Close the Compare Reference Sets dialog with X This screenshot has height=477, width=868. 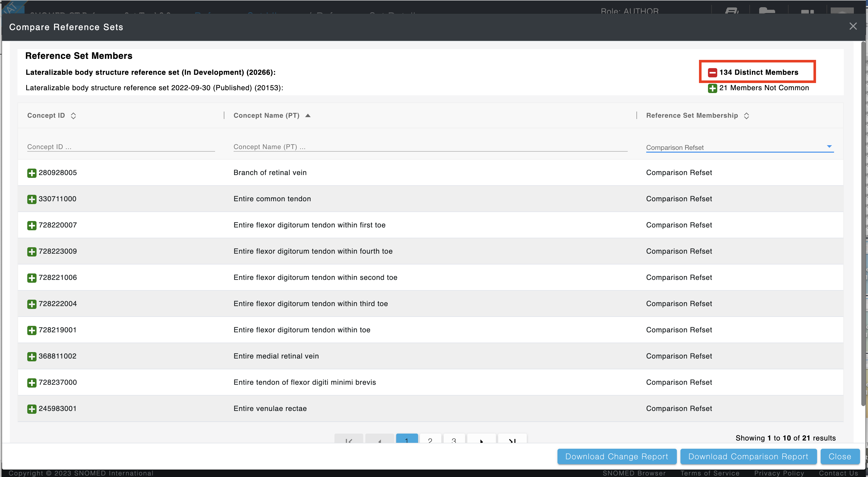click(853, 26)
